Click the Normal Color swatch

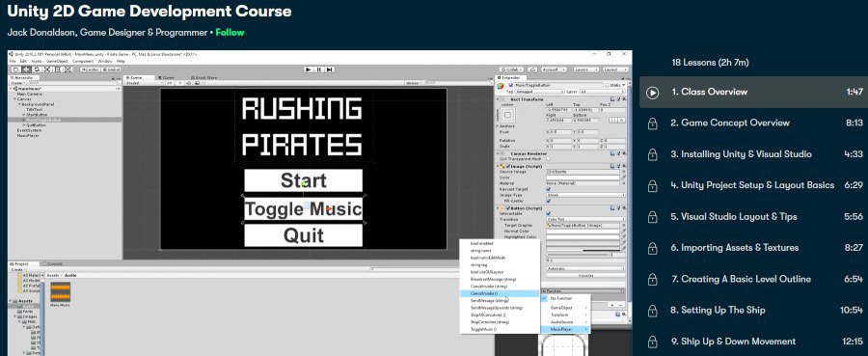pos(583,232)
